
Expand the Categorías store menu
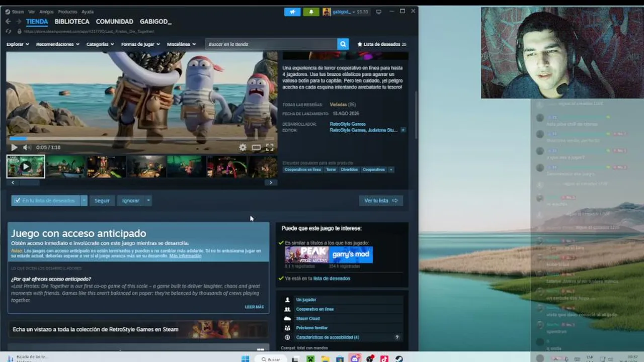pos(100,44)
